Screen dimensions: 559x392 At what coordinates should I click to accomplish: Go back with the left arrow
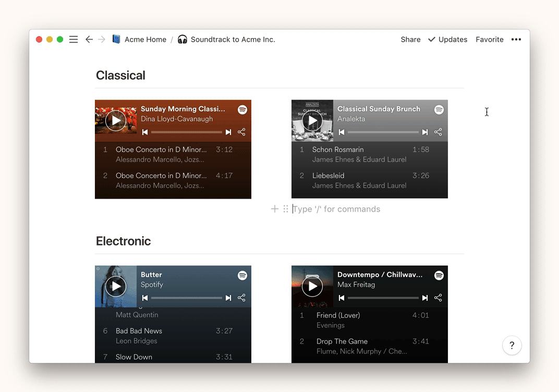coord(89,40)
